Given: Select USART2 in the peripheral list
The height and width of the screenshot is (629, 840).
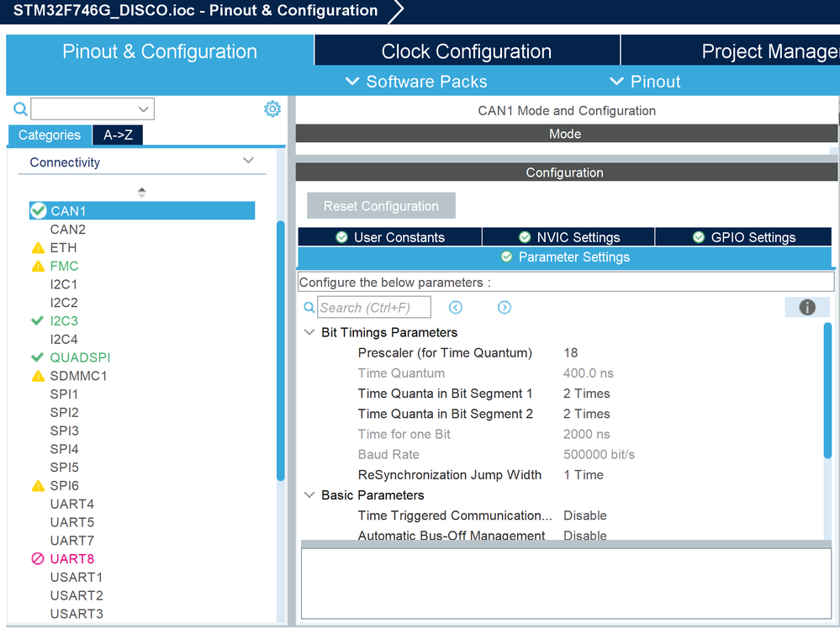Looking at the screenshot, I should 76,595.
